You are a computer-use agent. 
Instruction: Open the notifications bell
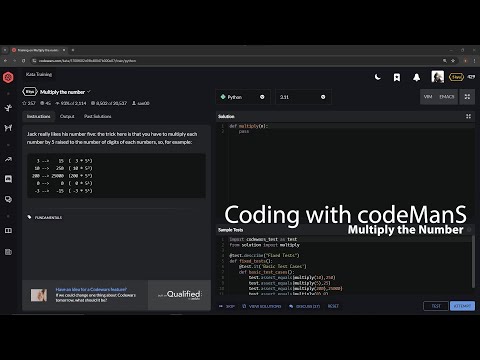pyautogui.click(x=416, y=77)
